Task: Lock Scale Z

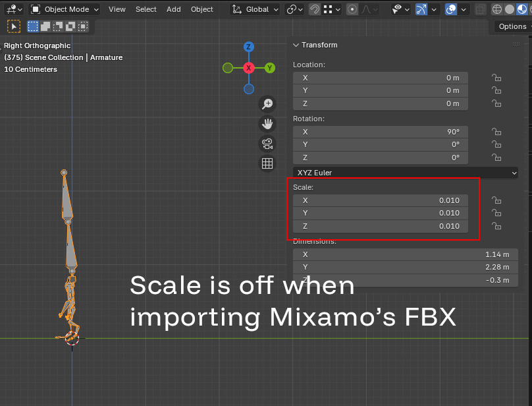Action: pyautogui.click(x=496, y=226)
